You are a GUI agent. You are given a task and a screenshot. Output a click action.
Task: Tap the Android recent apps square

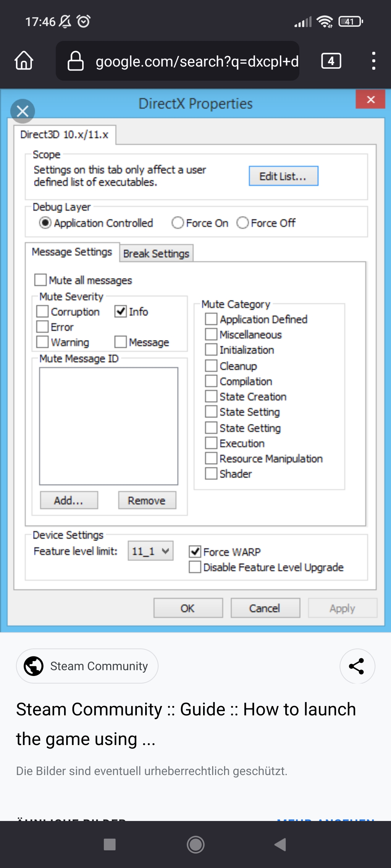109,845
